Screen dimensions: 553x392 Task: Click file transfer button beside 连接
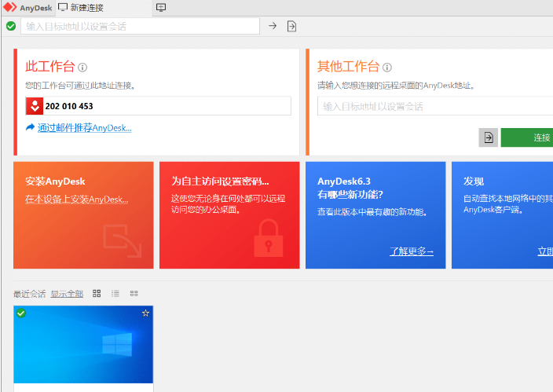488,137
